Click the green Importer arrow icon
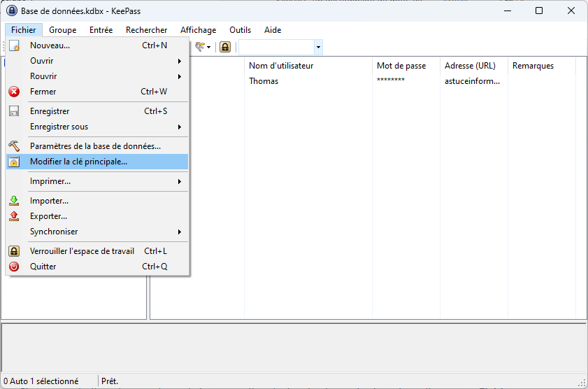The height and width of the screenshot is (389, 588). click(x=14, y=201)
